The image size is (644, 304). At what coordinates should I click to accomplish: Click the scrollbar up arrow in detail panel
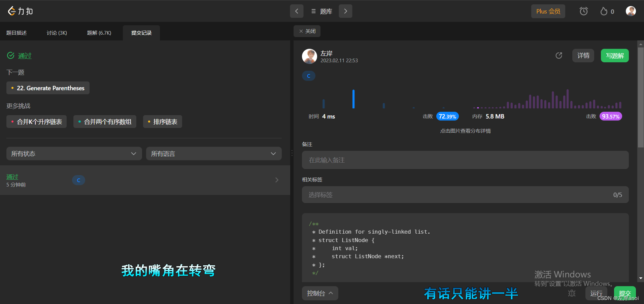(641, 44)
